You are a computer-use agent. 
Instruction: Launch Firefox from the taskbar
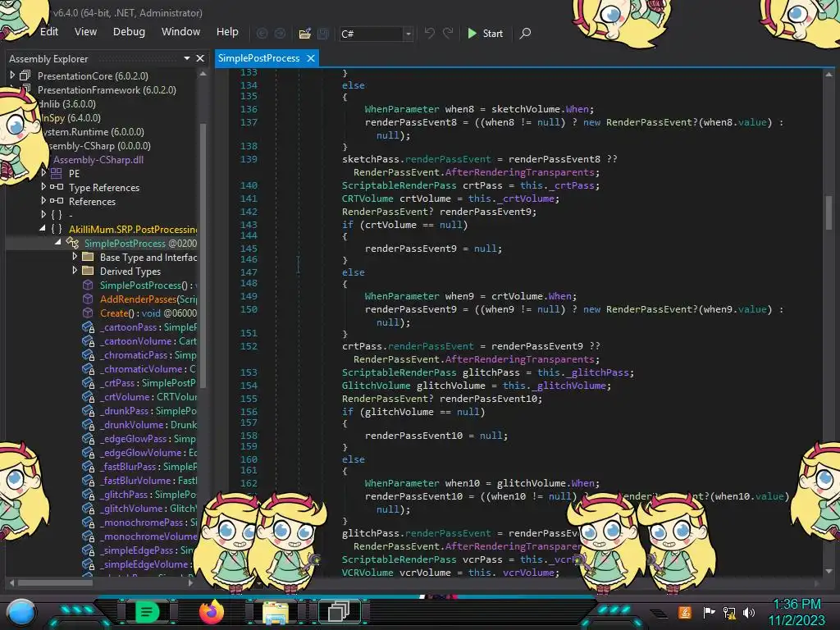point(212,612)
